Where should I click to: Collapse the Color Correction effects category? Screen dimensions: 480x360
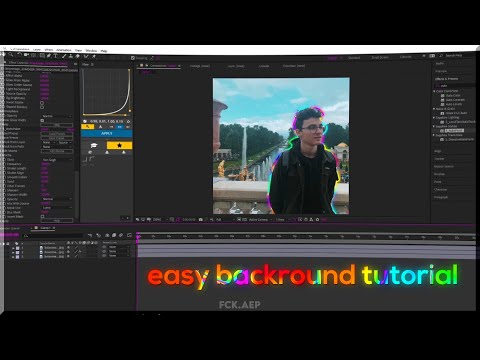click(434, 91)
